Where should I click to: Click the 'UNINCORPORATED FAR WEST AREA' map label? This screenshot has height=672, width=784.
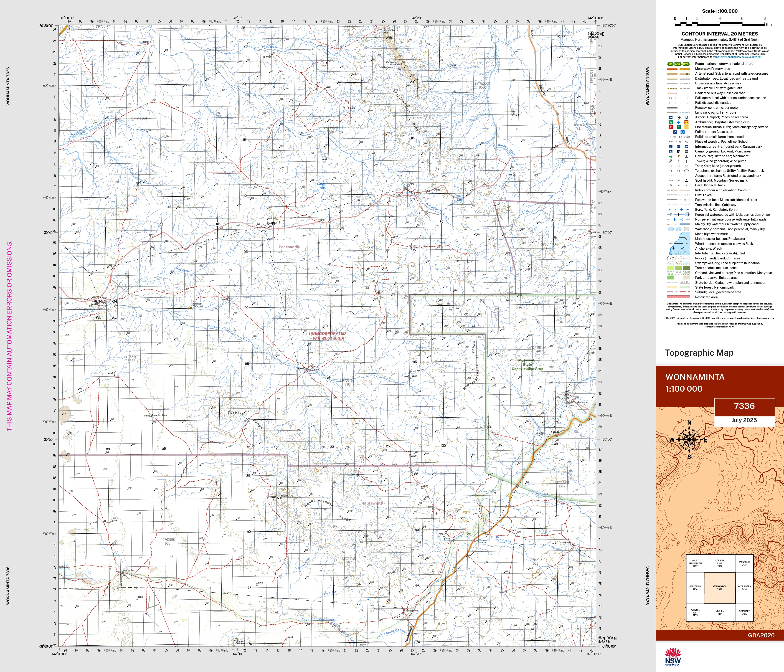(x=327, y=336)
